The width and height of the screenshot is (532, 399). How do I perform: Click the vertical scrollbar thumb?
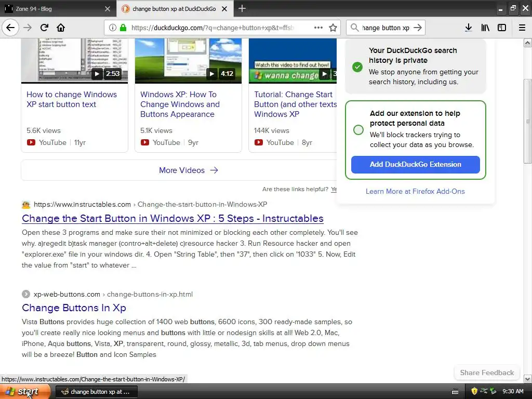527,121
